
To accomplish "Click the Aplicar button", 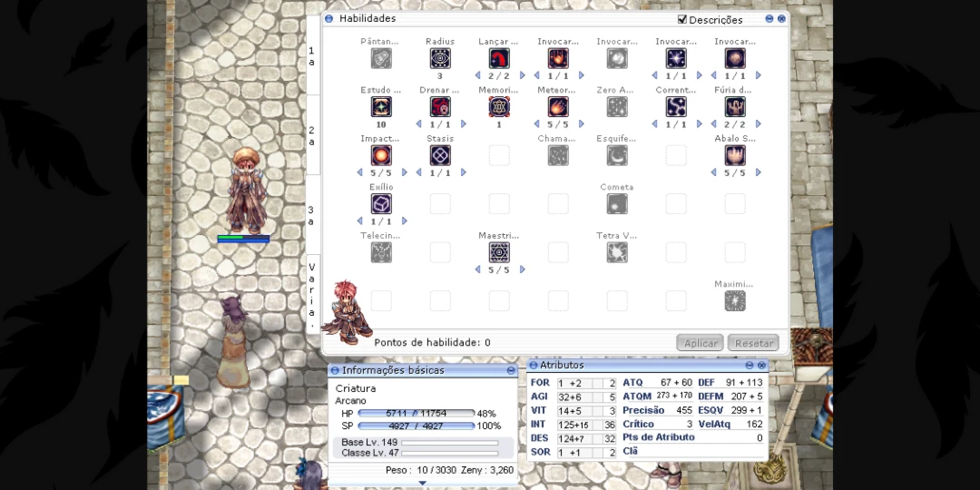I will (x=700, y=343).
